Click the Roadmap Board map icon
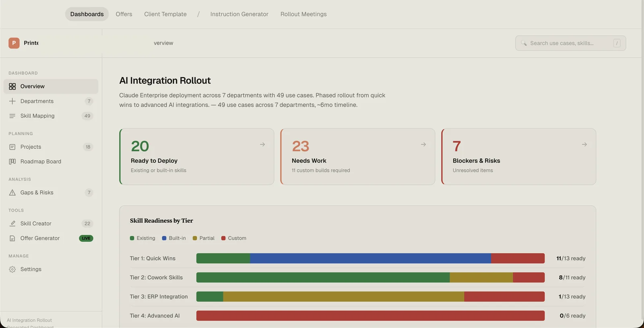The width and height of the screenshot is (644, 328). pos(12,162)
